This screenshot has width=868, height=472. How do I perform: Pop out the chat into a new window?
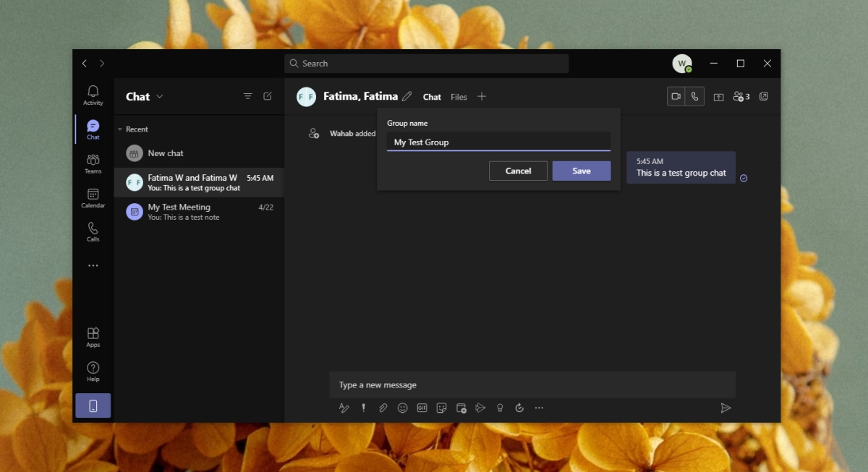tap(764, 95)
